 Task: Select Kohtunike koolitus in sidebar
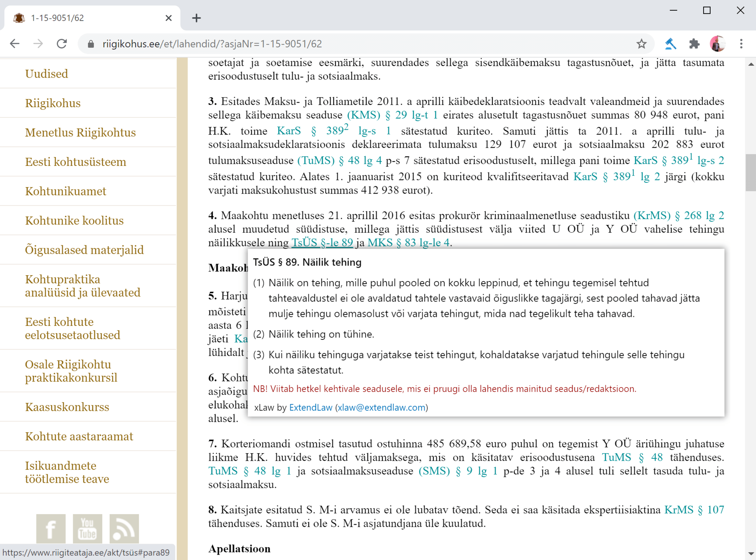74,221
